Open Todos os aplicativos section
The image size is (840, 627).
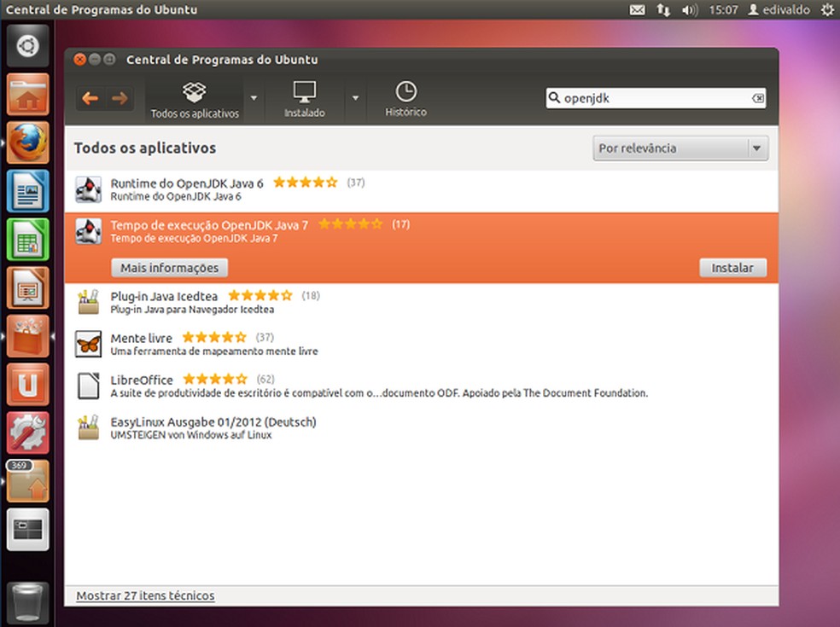click(195, 100)
